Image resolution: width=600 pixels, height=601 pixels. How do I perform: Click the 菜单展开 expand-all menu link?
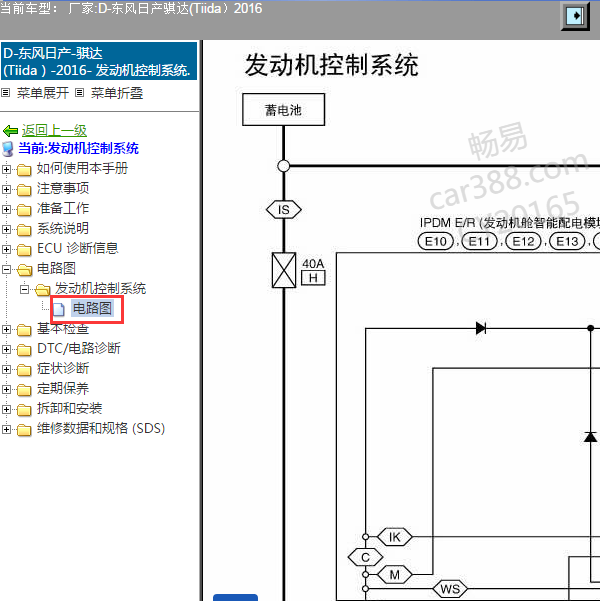click(x=43, y=93)
